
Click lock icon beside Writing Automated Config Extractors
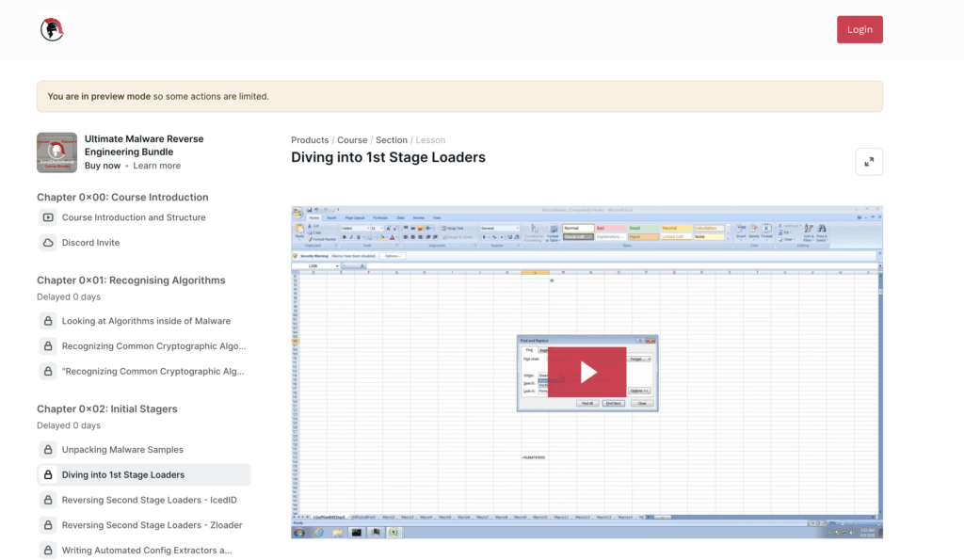(48, 550)
